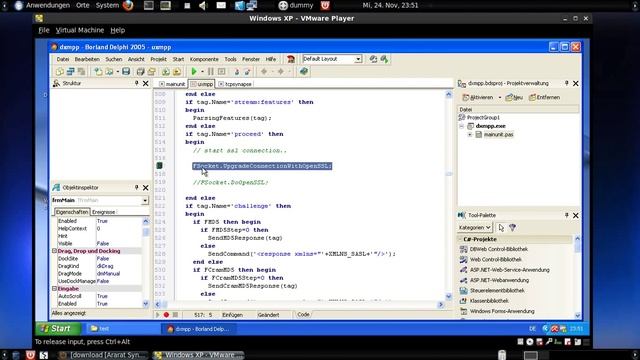Click the Tool-Palette pointer cursor icon
The height and width of the screenshot is (360, 640).
(x=502, y=227)
